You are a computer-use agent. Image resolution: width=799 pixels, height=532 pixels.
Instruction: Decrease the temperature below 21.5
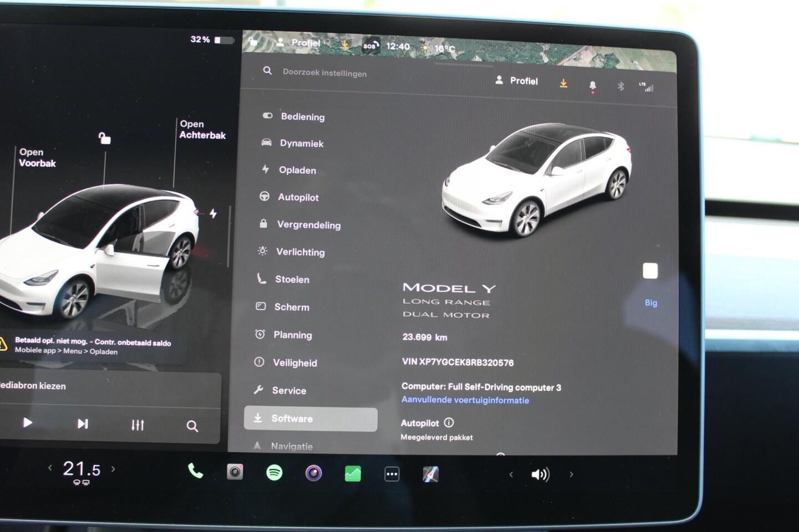tap(50, 468)
